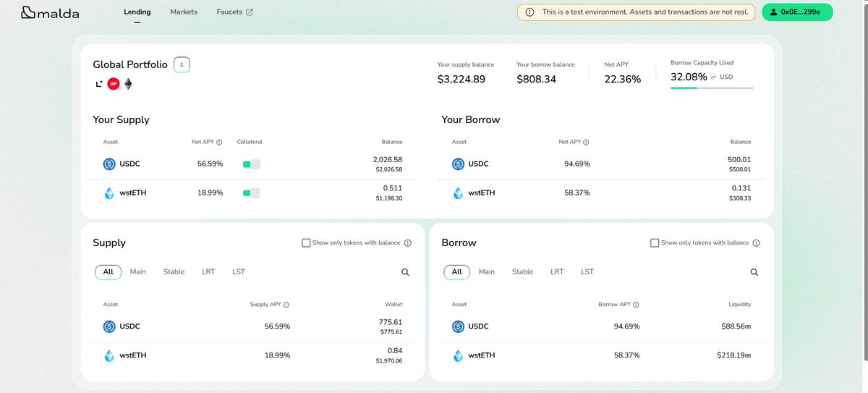Screen dimensions: 868x393
Task: Select the Stable filter in the Borrow panel
Action: [x=522, y=272]
